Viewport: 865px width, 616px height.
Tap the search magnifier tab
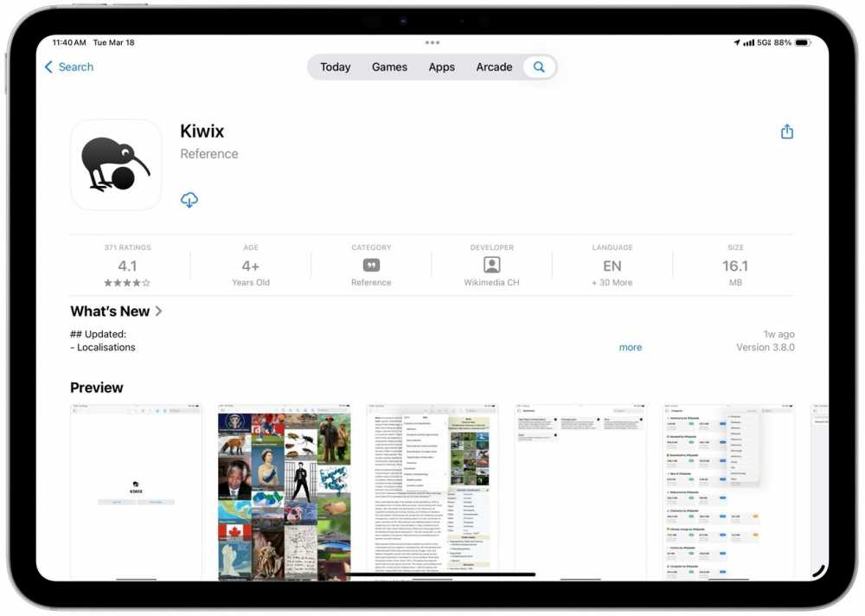[x=539, y=67]
